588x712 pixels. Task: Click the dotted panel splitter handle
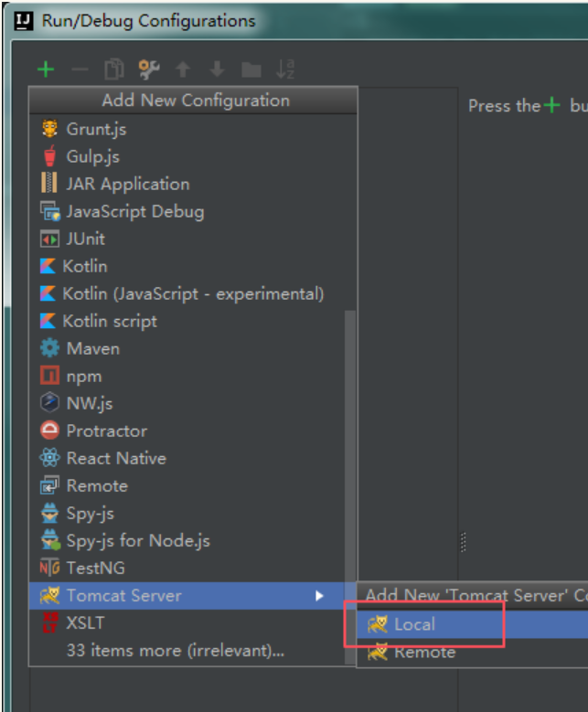463,542
